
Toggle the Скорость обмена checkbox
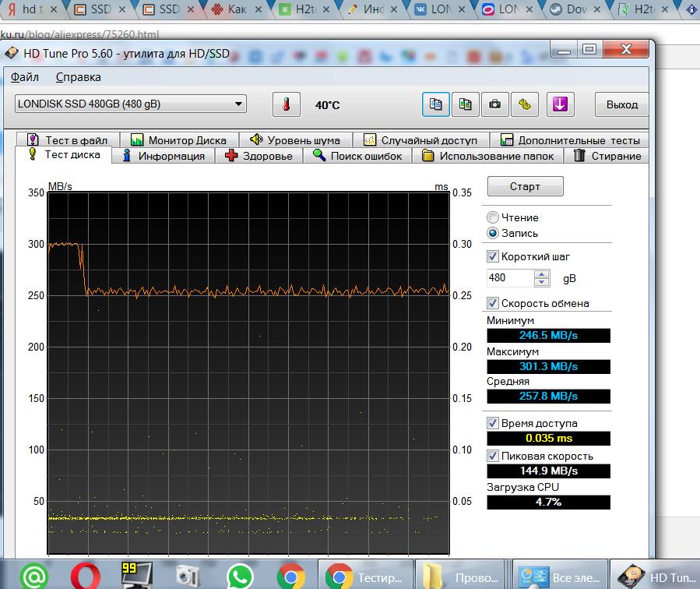(x=492, y=303)
